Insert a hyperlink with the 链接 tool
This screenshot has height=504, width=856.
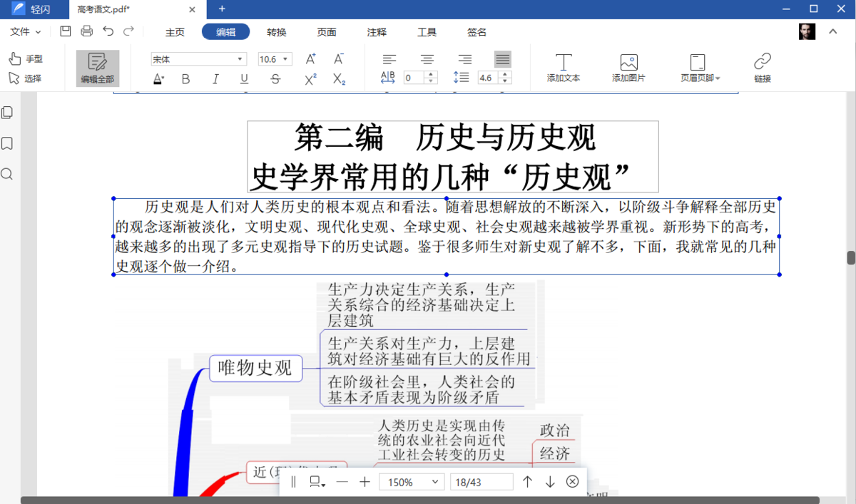763,66
